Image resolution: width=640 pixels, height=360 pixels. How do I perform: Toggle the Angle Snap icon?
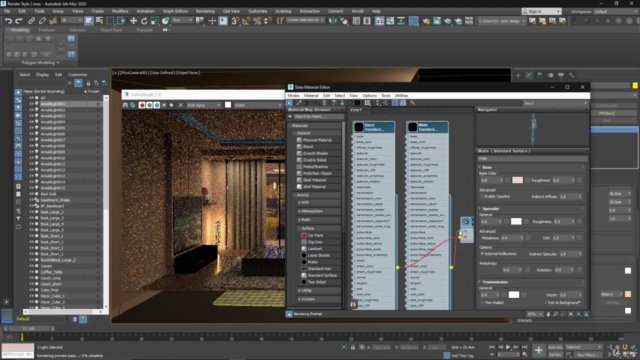click(246, 21)
